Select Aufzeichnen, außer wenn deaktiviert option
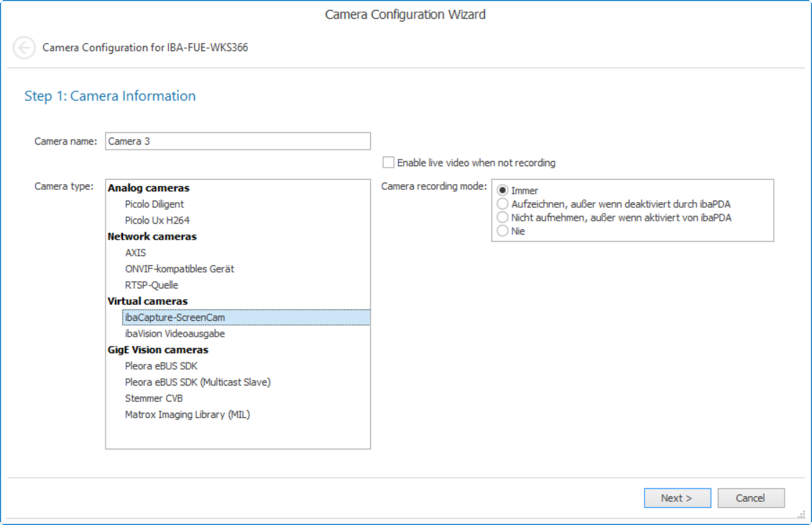This screenshot has width=812, height=525. pyautogui.click(x=503, y=204)
